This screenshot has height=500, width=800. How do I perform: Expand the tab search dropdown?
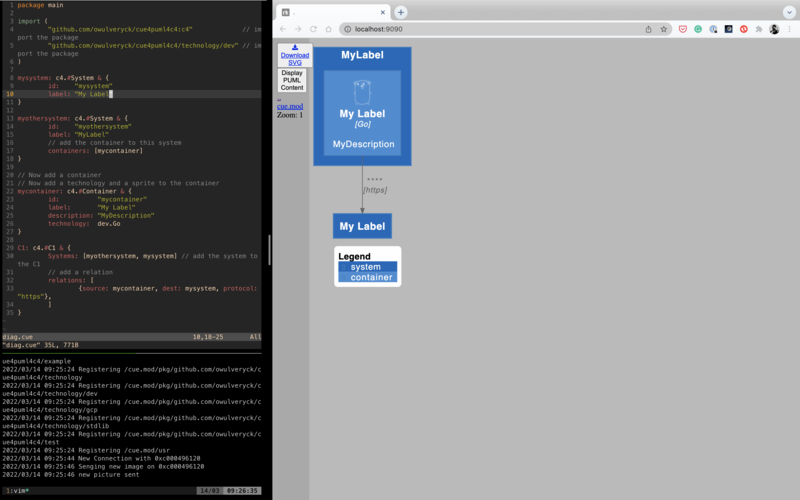(x=789, y=12)
